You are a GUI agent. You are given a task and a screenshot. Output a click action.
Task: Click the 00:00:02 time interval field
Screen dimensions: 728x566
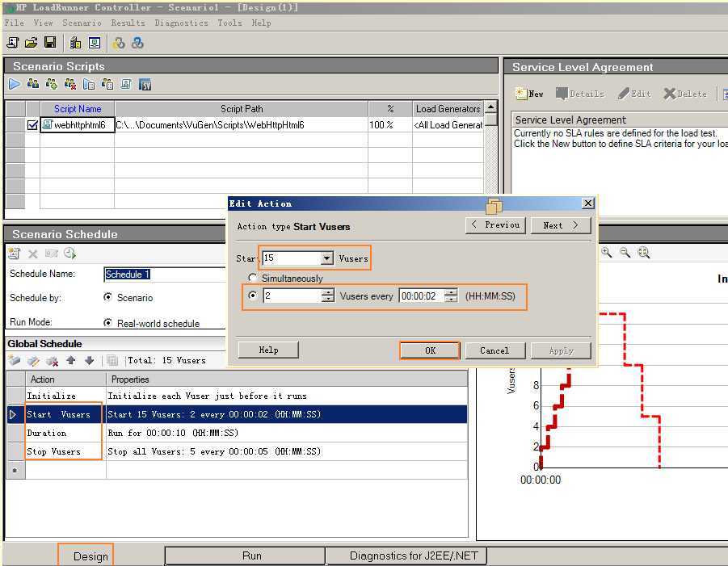(422, 296)
